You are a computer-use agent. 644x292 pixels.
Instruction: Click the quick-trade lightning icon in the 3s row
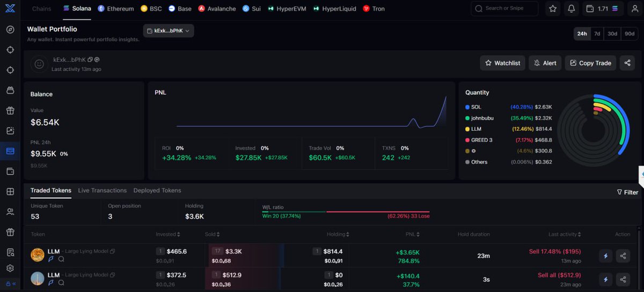pyautogui.click(x=606, y=279)
